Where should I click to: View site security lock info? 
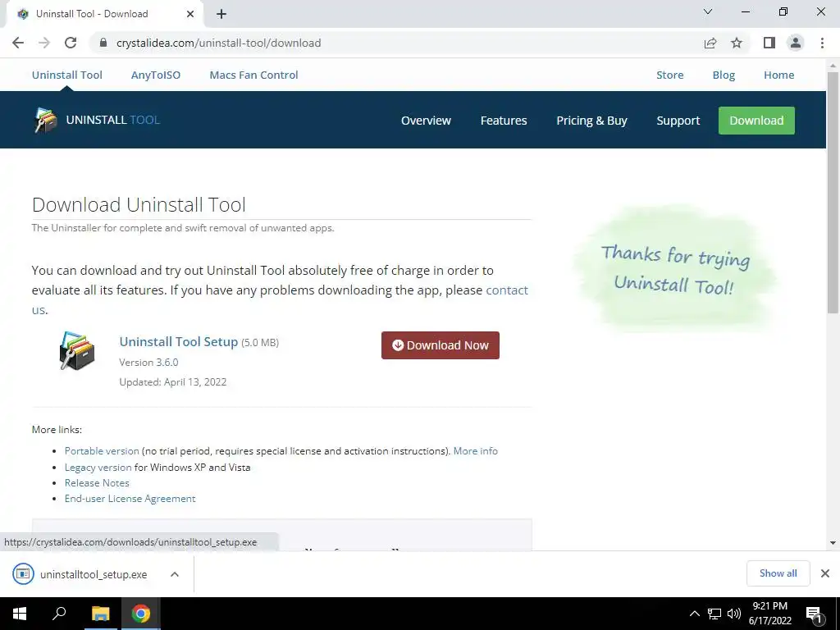pos(103,43)
